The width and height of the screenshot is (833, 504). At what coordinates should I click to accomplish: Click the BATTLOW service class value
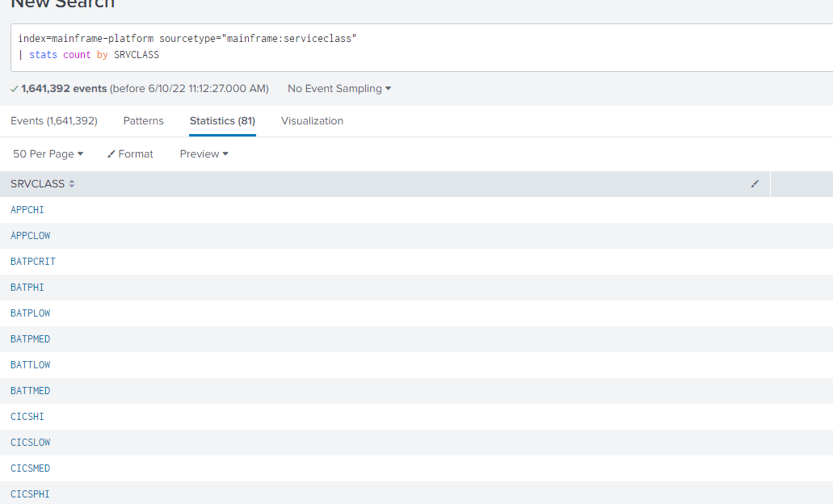30,364
